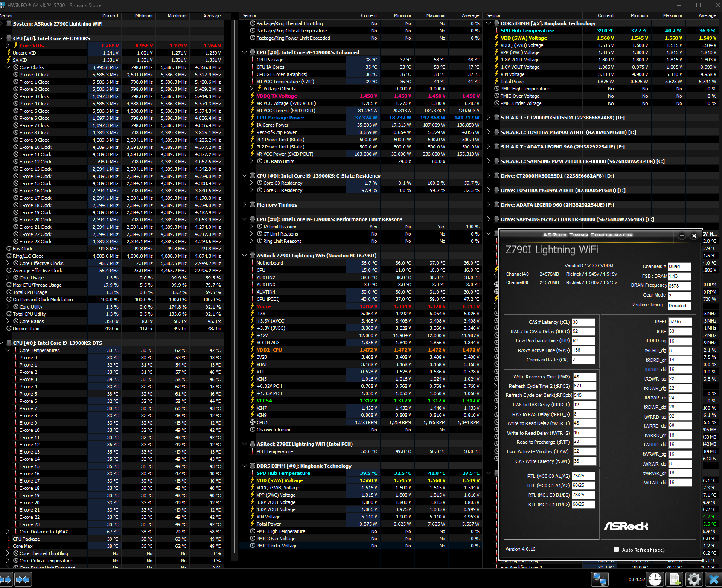
Task: Click the chip icon beside the ASRock Z790I Intel PCH group
Action: (x=253, y=444)
